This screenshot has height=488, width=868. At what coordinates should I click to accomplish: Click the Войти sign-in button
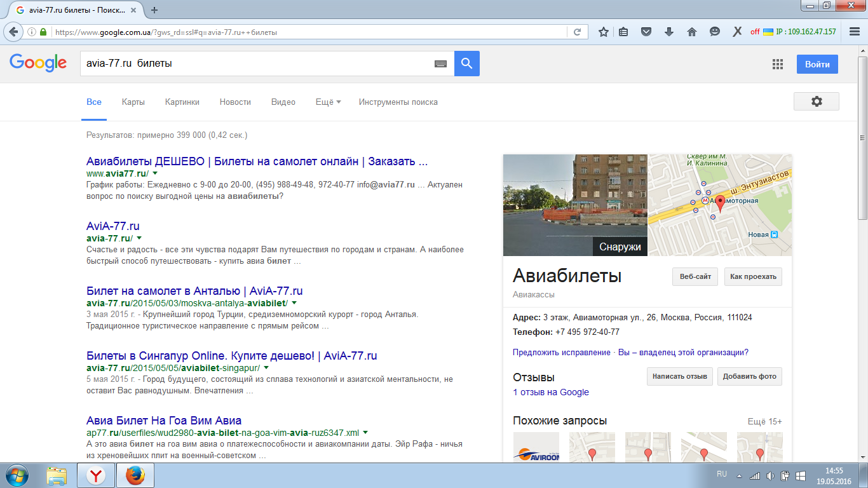817,64
